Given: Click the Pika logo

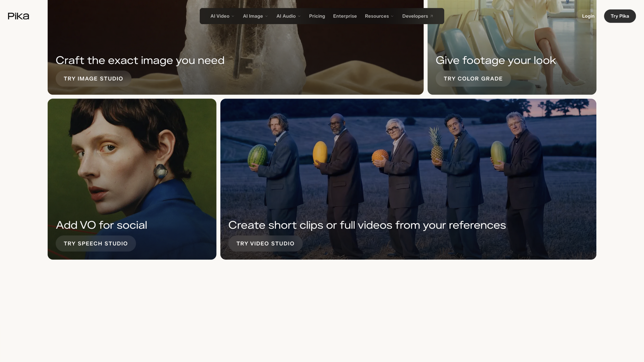Looking at the screenshot, I should coord(18,16).
